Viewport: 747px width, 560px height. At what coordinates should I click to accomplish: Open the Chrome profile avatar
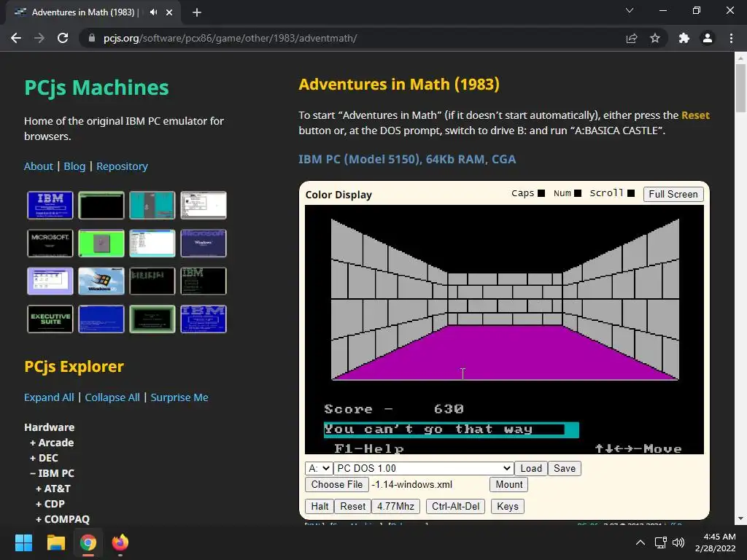[x=708, y=38]
